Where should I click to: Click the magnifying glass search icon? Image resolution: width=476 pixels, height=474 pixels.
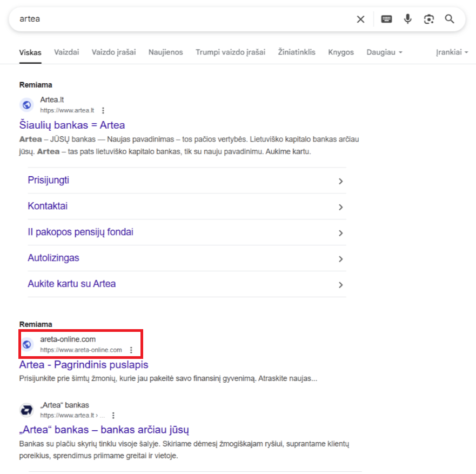coord(450,19)
